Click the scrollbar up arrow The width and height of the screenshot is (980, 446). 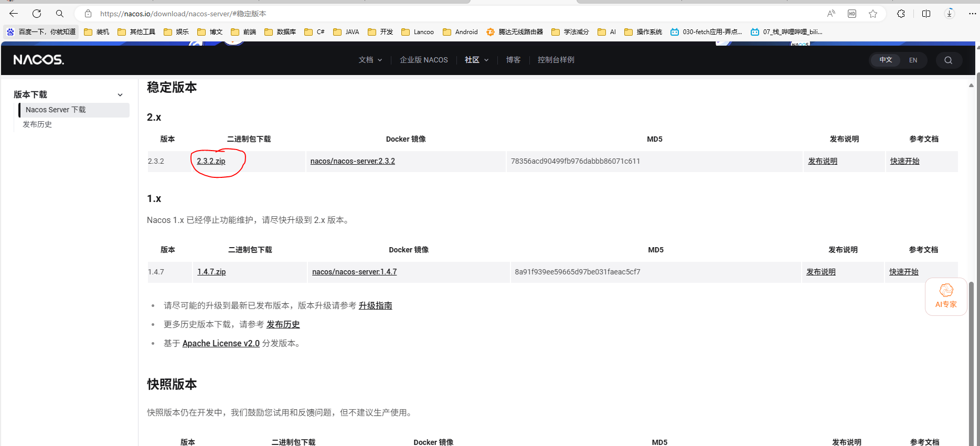(x=971, y=85)
